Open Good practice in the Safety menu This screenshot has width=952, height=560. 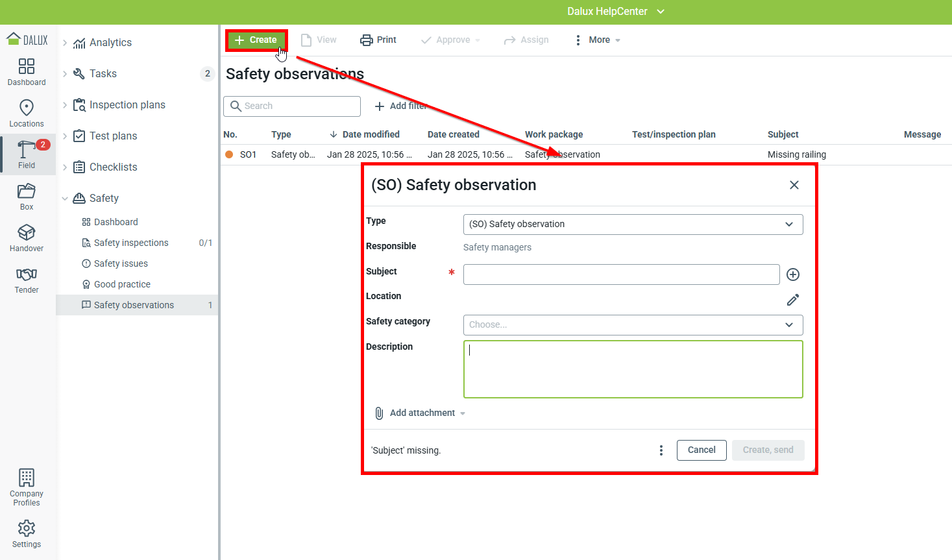122,284
